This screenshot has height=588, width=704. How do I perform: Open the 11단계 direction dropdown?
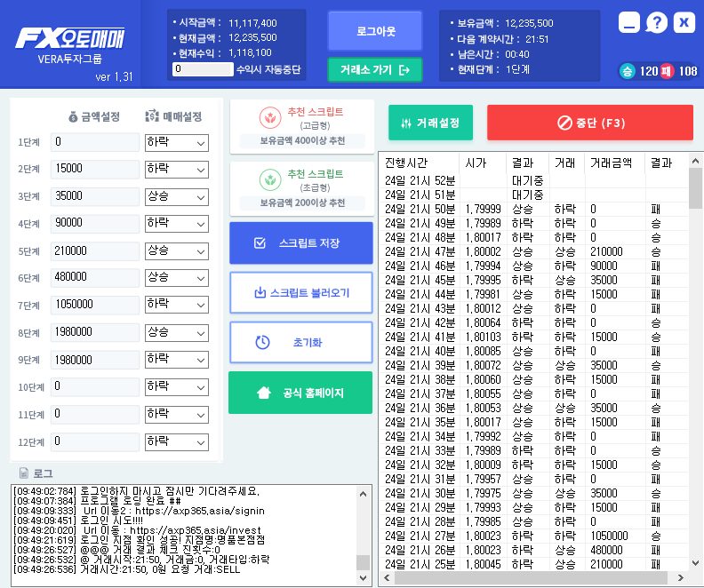click(x=177, y=415)
